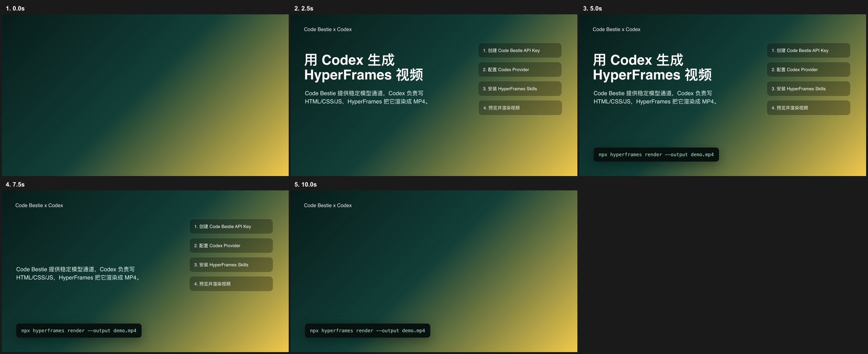Select the frame label '2. 2.5s'
The image size is (868, 354).
click(304, 9)
